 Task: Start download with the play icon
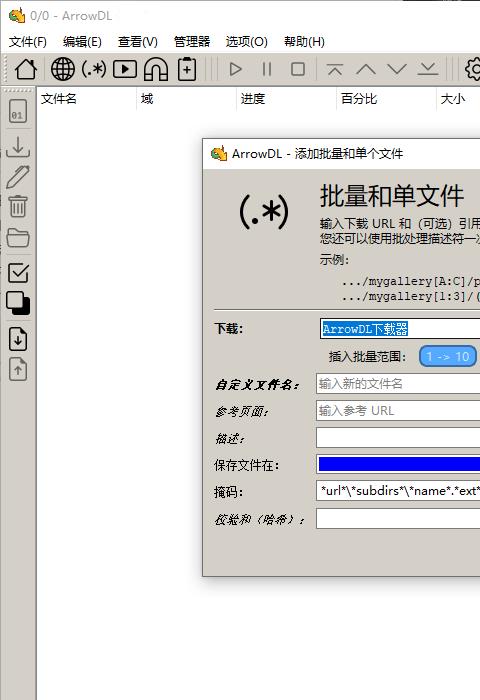tap(235, 69)
